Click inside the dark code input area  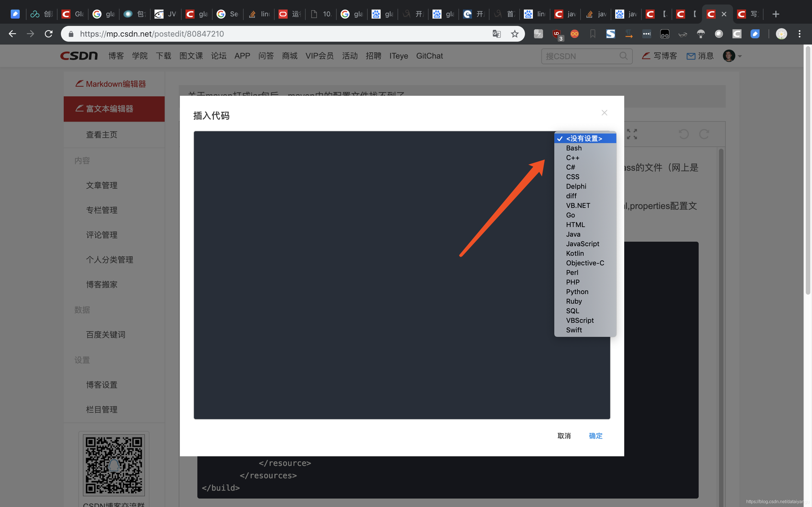coord(369,275)
